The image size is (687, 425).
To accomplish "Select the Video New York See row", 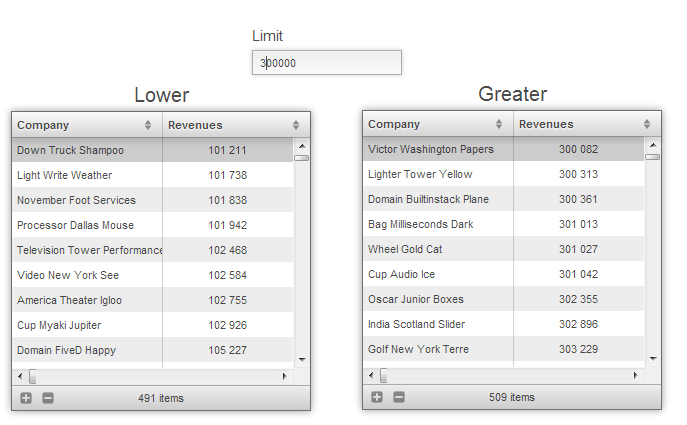I will [x=87, y=275].
